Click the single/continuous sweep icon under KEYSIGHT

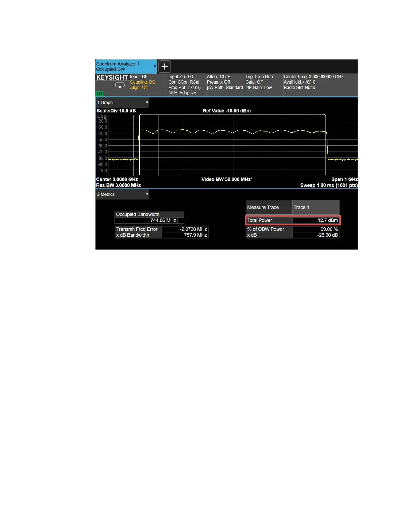120,86
